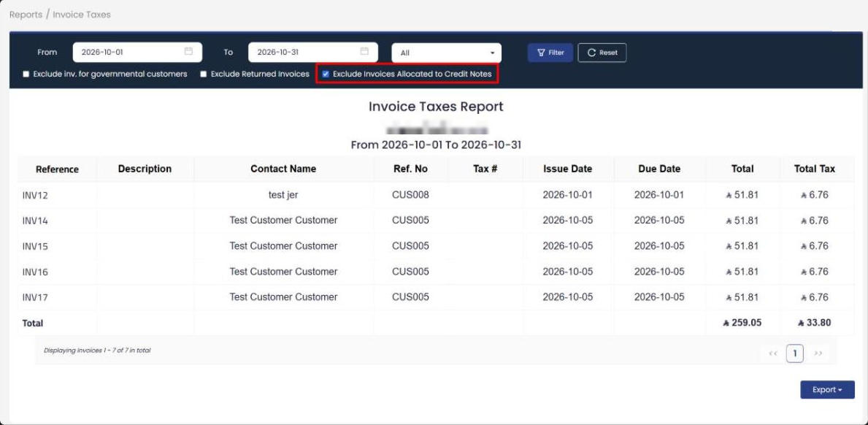Click the Description column header
Screen dimensions: 868x425
tap(145, 169)
